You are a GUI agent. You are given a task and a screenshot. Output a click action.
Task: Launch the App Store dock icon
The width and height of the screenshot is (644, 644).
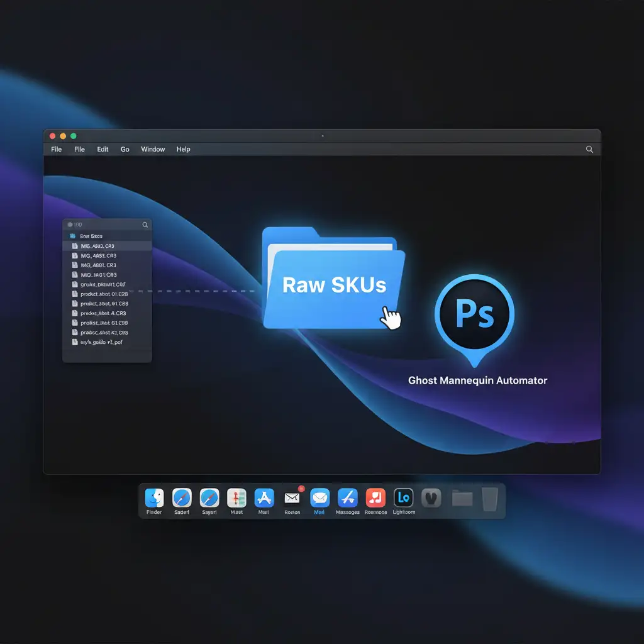pyautogui.click(x=264, y=498)
